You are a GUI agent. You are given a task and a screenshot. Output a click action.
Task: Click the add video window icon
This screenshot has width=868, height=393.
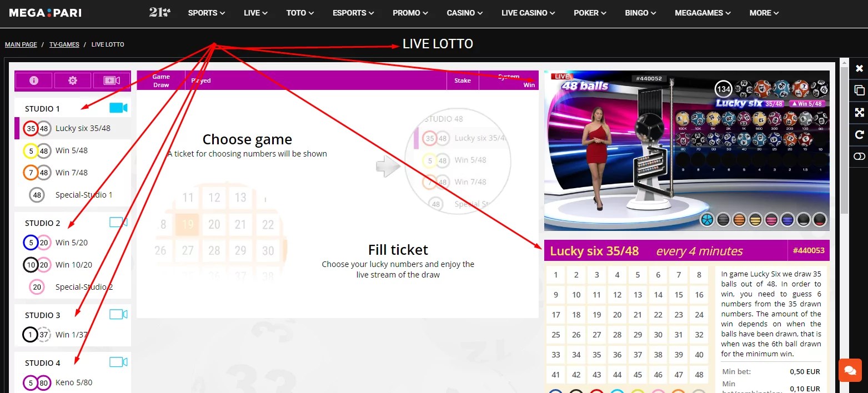(111, 80)
